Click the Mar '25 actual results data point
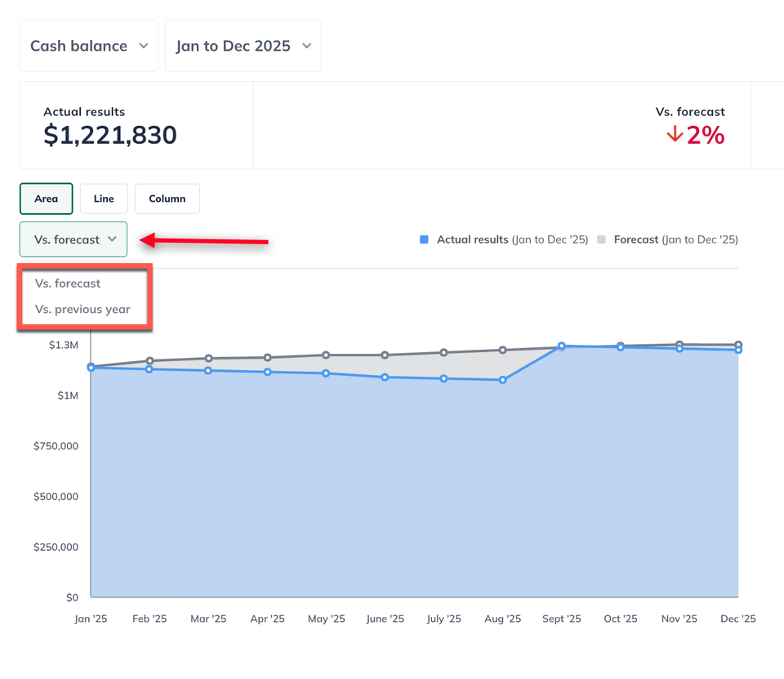 [208, 371]
